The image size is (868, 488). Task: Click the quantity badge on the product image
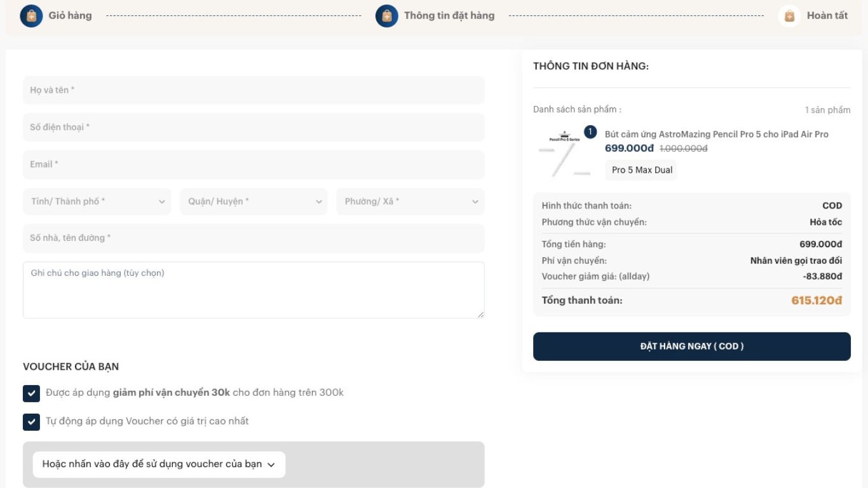590,132
